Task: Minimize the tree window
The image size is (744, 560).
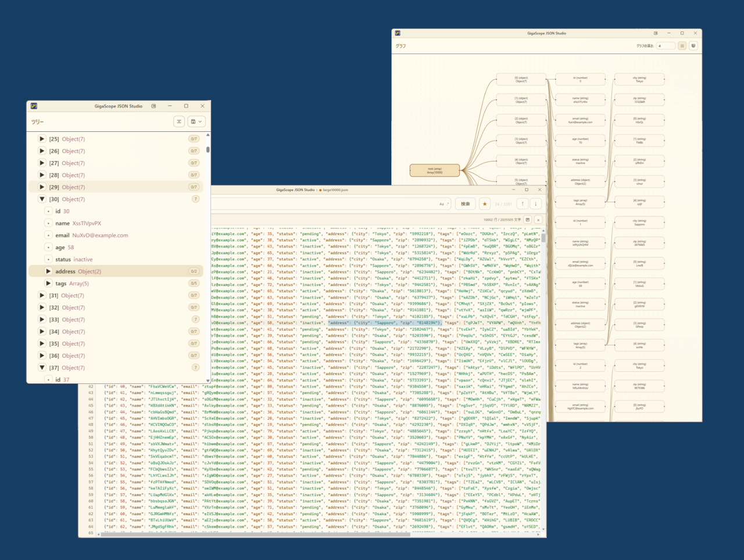Action: [170, 106]
